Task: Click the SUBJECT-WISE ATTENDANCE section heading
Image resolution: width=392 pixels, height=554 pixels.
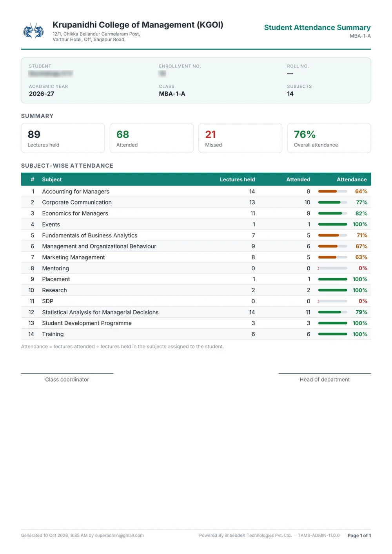Action: pos(67,166)
